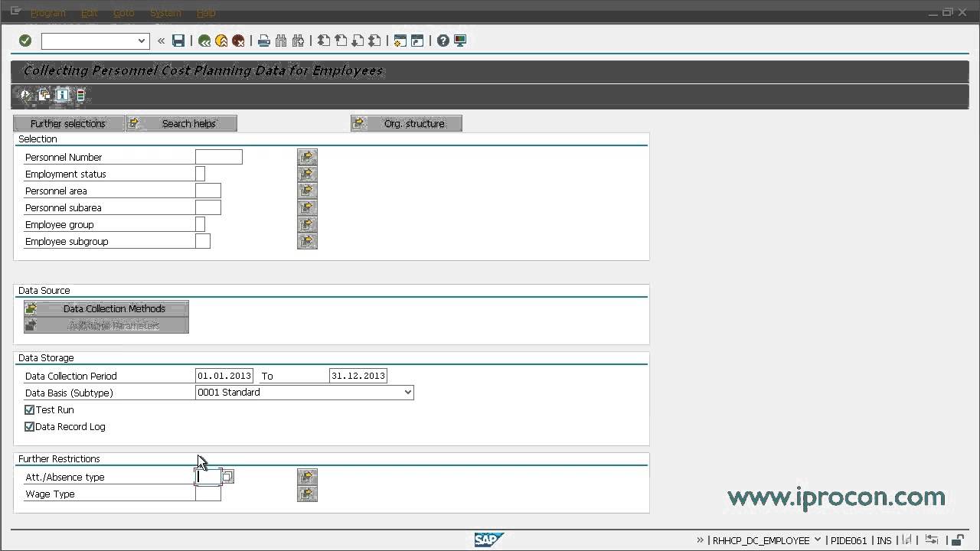Click the Data Collection Methods button
The image size is (980, 551).
click(x=106, y=308)
